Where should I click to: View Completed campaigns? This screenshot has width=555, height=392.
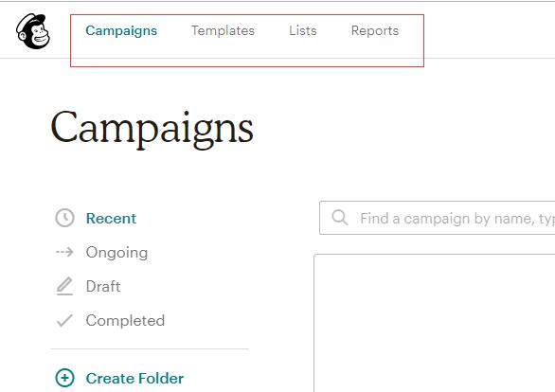click(125, 321)
